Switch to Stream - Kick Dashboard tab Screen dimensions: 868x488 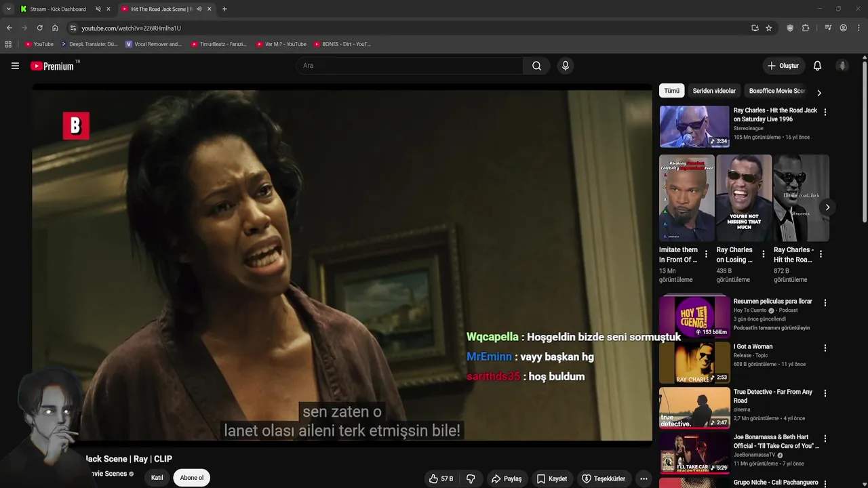(58, 9)
